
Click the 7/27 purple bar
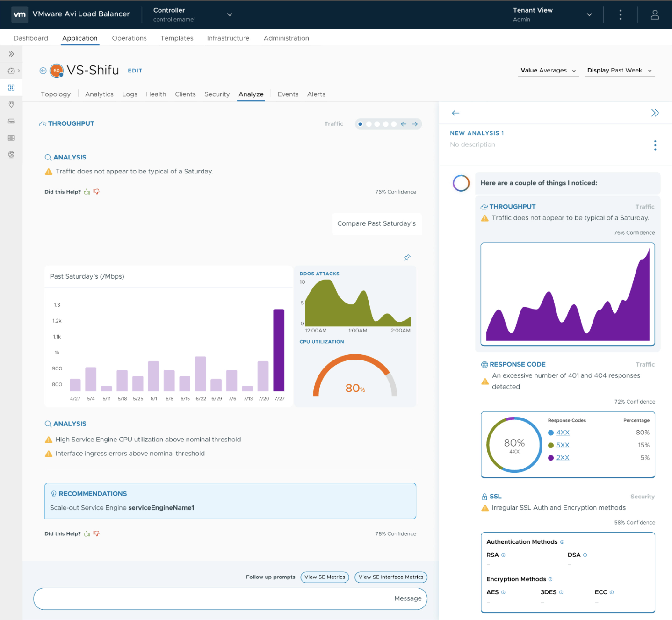[279, 350]
